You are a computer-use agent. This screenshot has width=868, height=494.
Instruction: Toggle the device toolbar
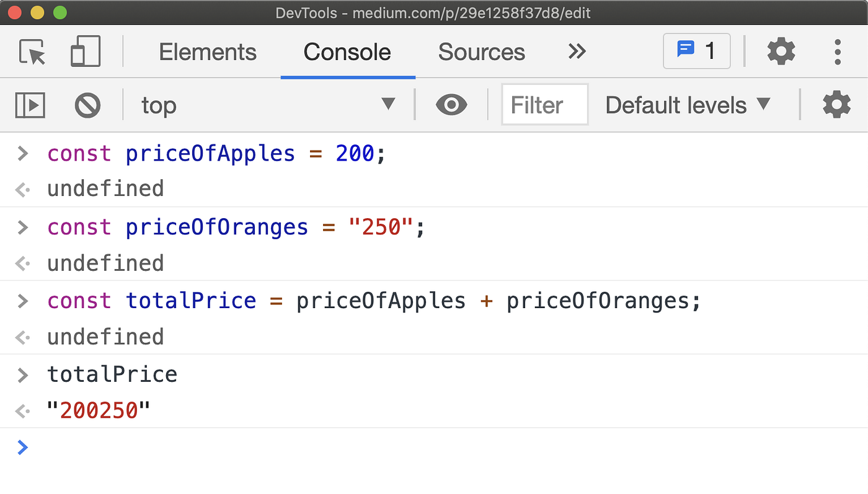tap(85, 51)
